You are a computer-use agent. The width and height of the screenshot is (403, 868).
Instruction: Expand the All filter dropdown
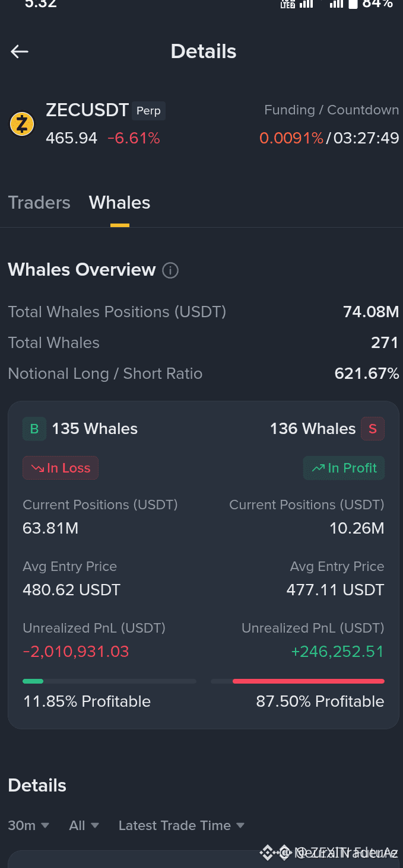tap(84, 825)
